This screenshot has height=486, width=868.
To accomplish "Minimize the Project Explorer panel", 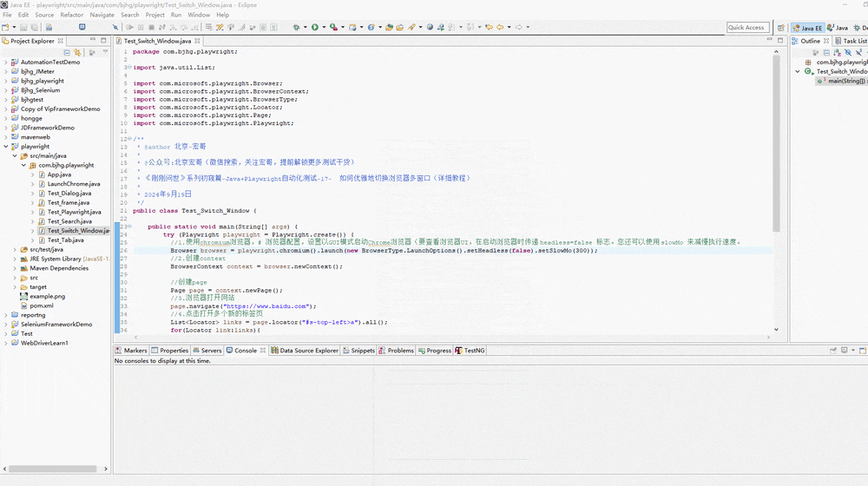I will [93, 40].
